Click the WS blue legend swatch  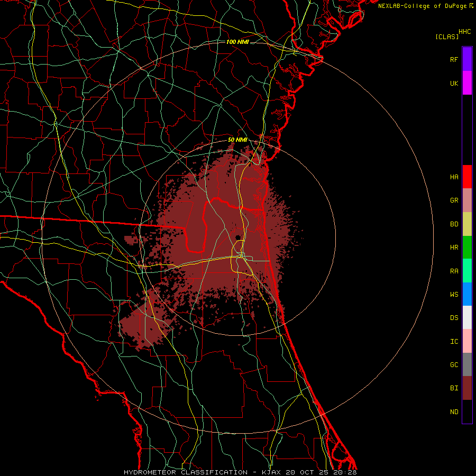pos(467,294)
